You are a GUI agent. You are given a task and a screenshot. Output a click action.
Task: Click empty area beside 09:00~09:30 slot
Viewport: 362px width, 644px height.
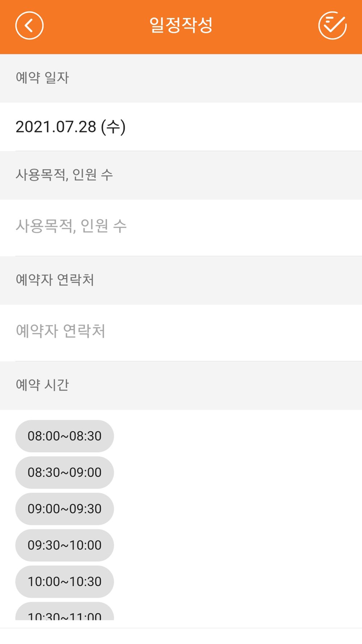pyautogui.click(x=238, y=509)
